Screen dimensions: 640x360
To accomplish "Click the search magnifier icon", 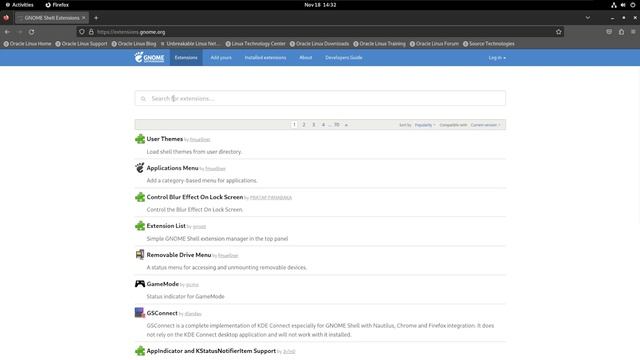I will [x=143, y=99].
